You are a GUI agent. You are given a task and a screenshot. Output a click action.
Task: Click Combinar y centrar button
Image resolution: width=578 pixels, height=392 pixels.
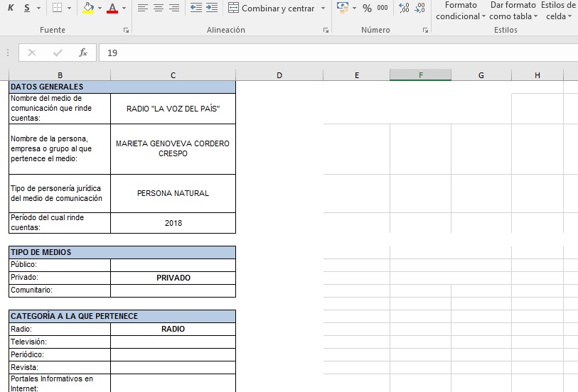coord(272,9)
